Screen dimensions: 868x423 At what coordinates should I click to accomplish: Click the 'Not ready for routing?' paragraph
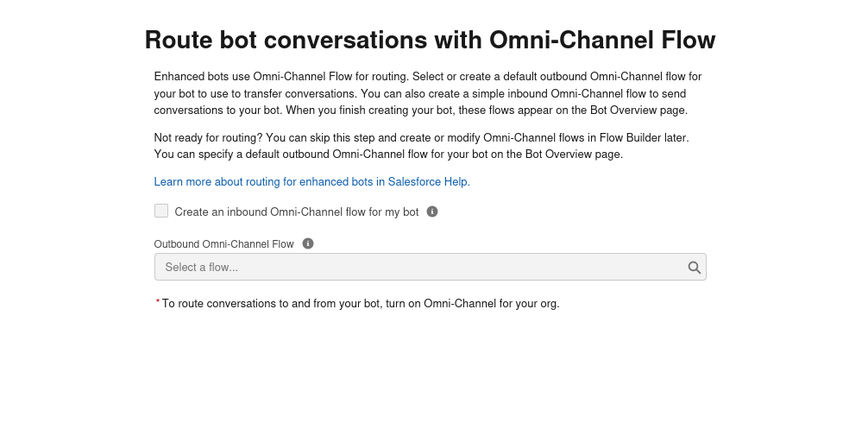[x=421, y=146]
